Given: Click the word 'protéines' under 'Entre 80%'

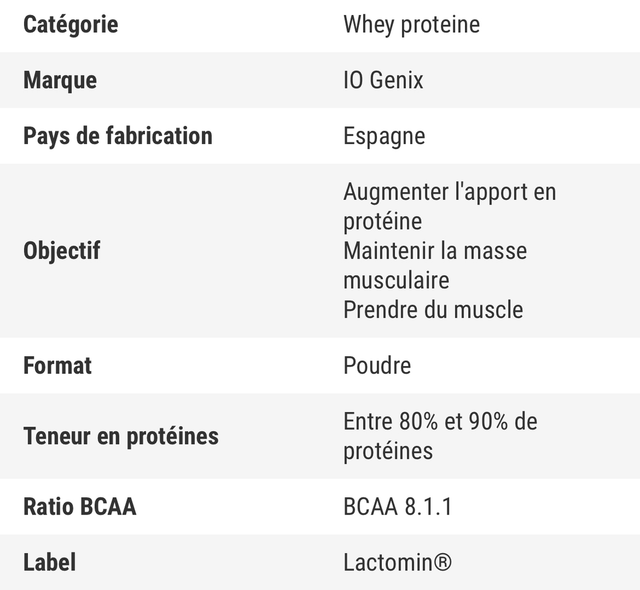Looking at the screenshot, I should click(388, 451).
